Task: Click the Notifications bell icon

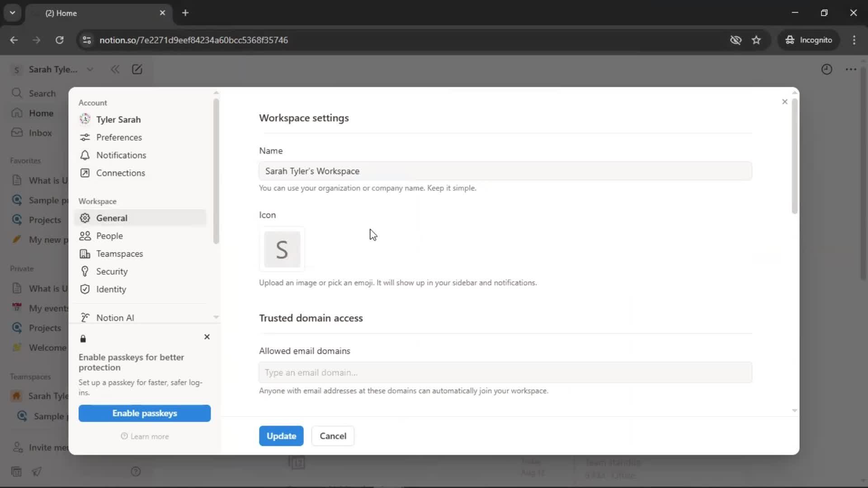Action: click(x=85, y=155)
